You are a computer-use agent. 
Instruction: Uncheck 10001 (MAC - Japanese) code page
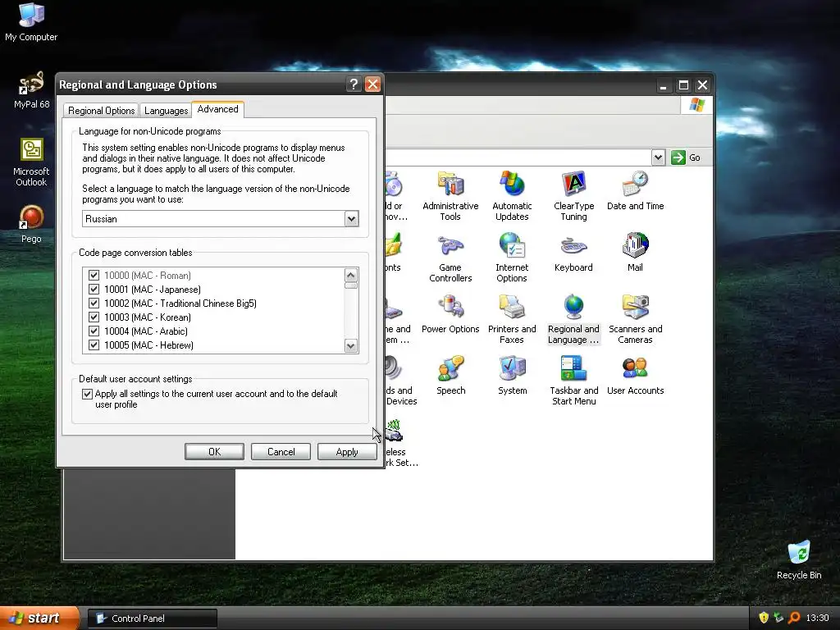pyautogui.click(x=94, y=290)
